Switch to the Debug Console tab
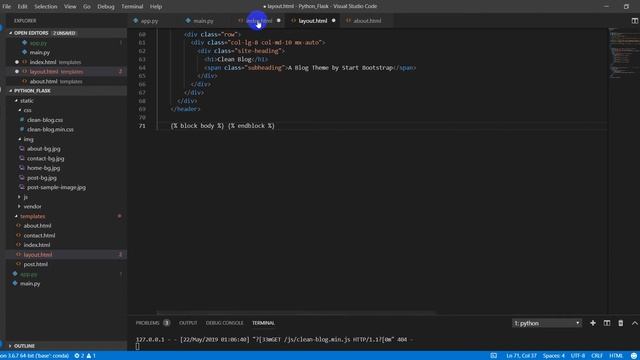Screen dimensions: 640x360 coord(224,323)
